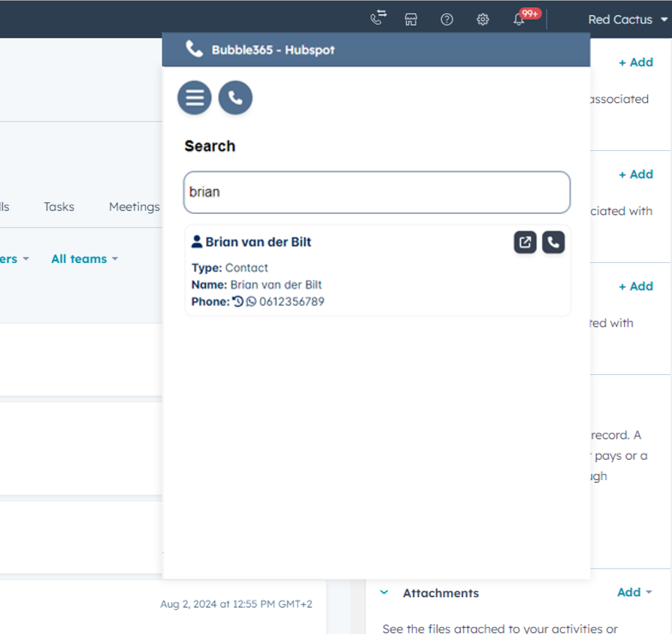The width and height of the screenshot is (672, 634).
Task: Click the round phone dialer button
Action: [235, 98]
